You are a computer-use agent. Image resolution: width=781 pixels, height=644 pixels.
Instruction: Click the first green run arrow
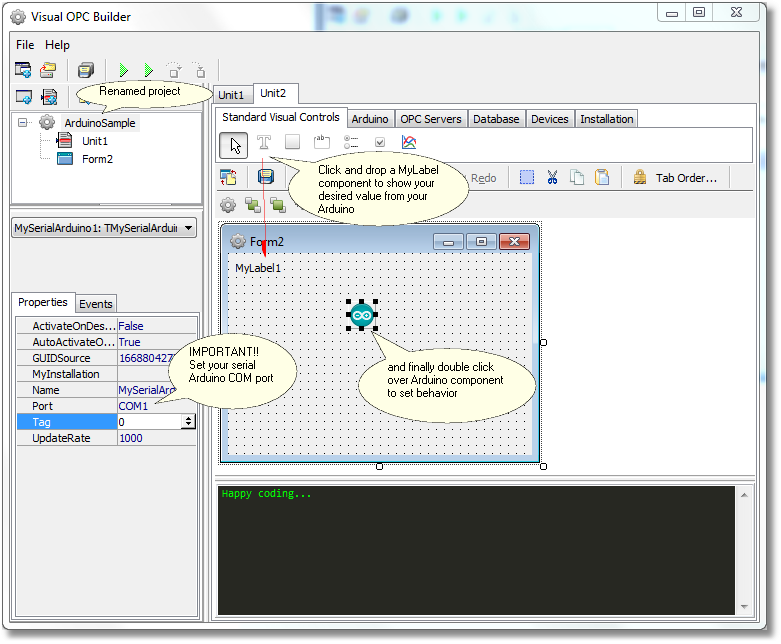(x=124, y=70)
